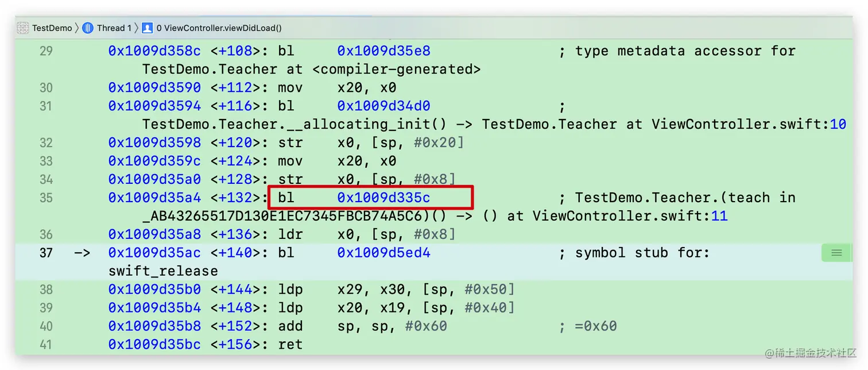Image resolution: width=868 pixels, height=370 pixels.
Task: Click offset <+108> on line 29
Action: (x=239, y=51)
